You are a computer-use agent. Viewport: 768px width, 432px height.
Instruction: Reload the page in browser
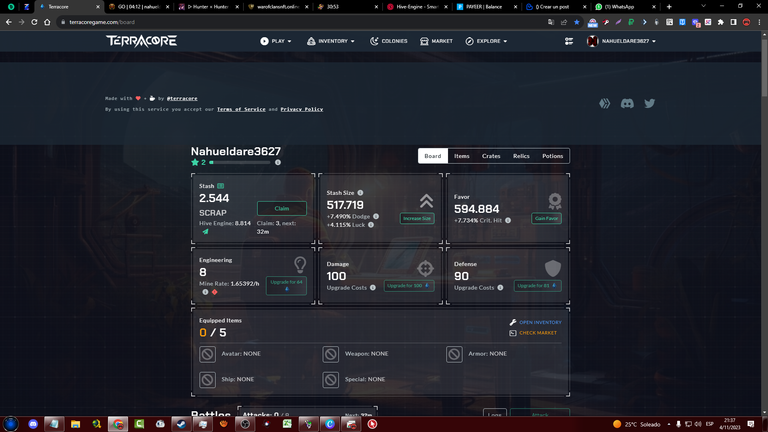(x=34, y=22)
